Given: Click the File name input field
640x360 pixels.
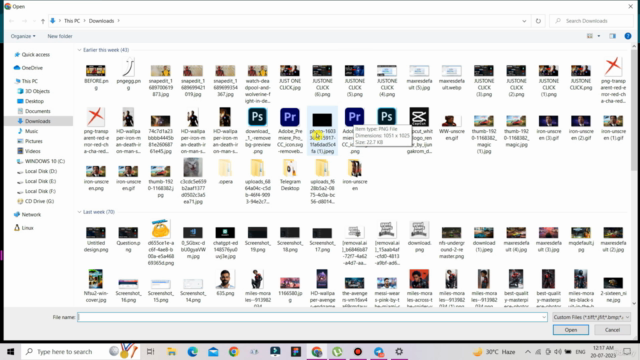Looking at the screenshot, I should click(312, 317).
